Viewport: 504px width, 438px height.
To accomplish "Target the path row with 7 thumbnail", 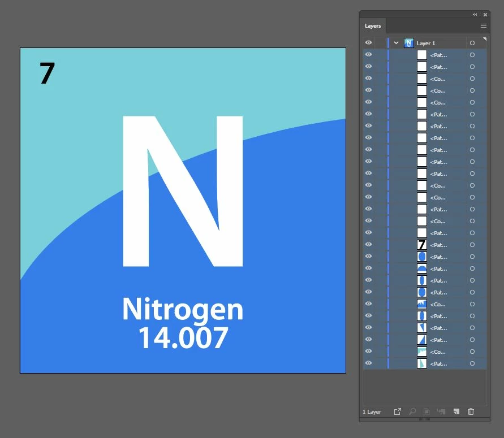I will [x=472, y=245].
